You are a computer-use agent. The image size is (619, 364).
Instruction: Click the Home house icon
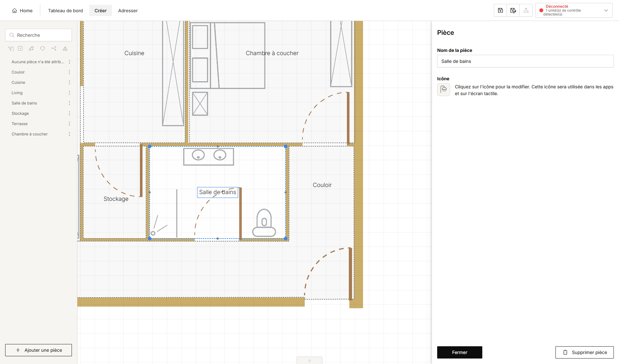15,11
